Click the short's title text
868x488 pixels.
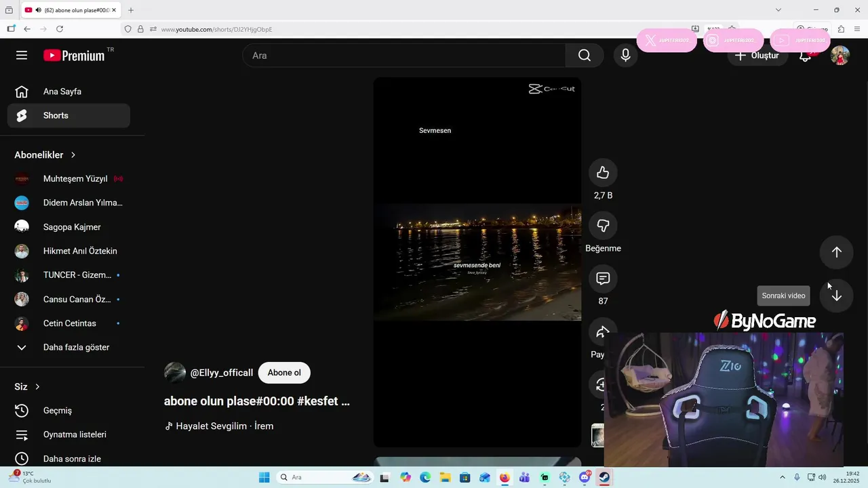257,401
